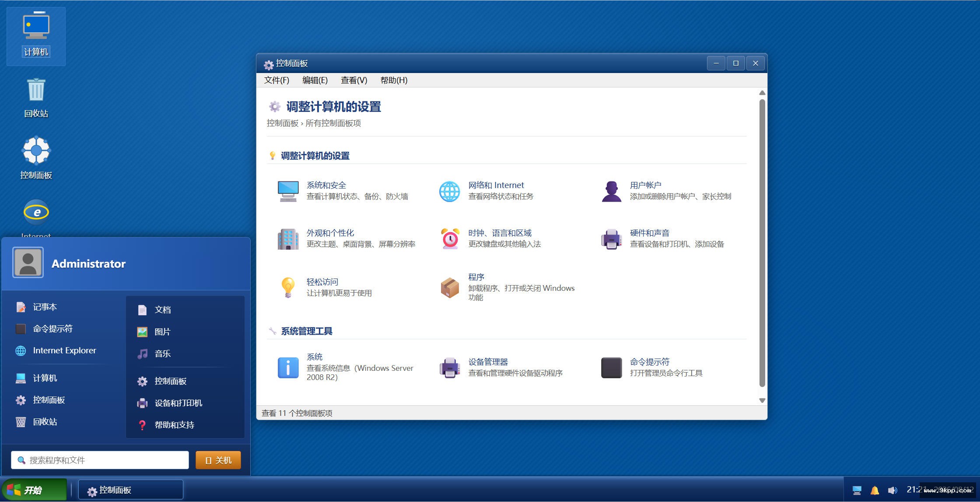Click 所有控制面板项 in breadcrumb

333,123
